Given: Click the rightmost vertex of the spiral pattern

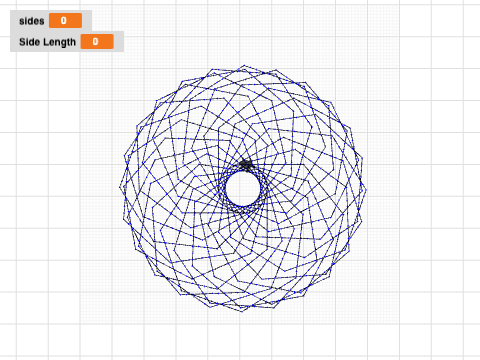Looking at the screenshot, I should coord(366,190).
